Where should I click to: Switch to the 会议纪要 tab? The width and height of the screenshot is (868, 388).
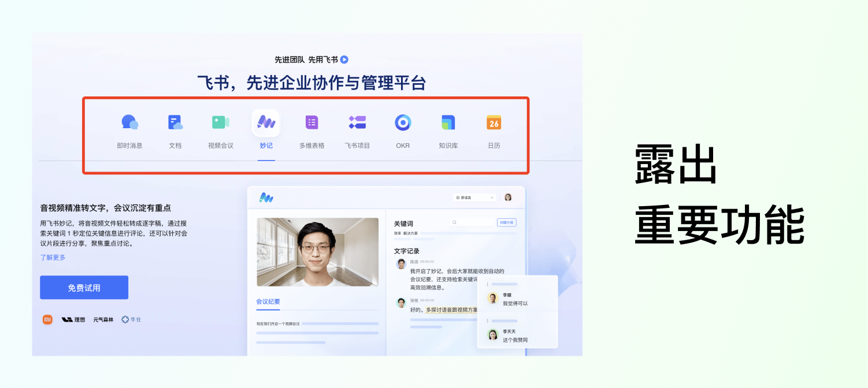(268, 301)
